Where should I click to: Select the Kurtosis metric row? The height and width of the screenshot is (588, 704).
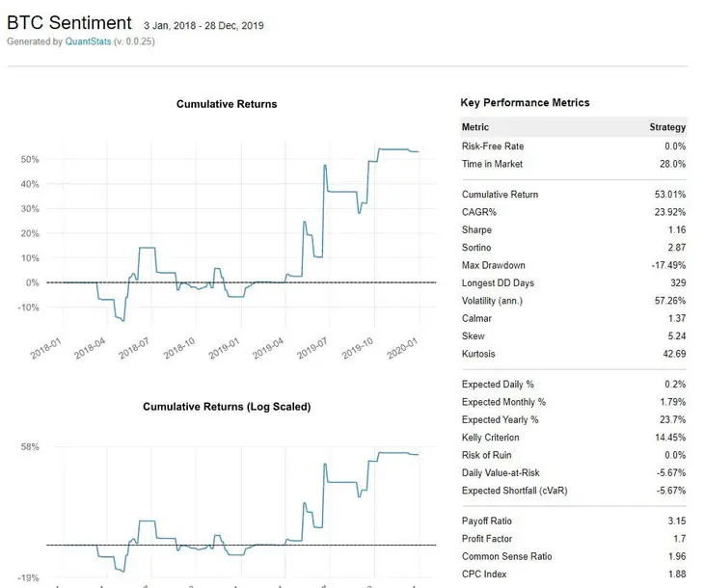[573, 354]
